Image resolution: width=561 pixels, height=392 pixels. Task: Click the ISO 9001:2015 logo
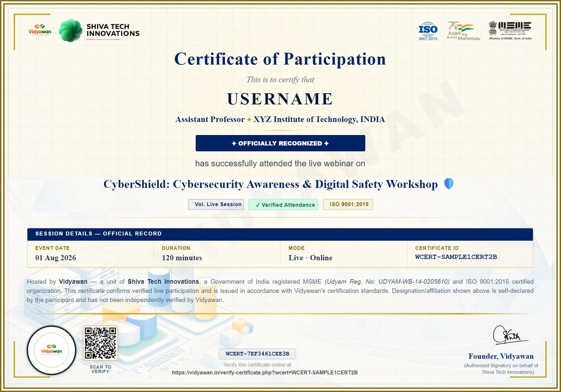pos(428,31)
